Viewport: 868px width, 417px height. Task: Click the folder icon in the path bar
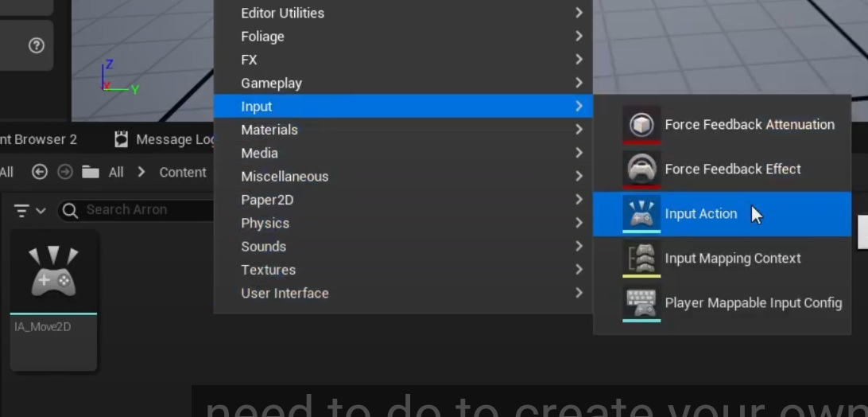click(91, 173)
